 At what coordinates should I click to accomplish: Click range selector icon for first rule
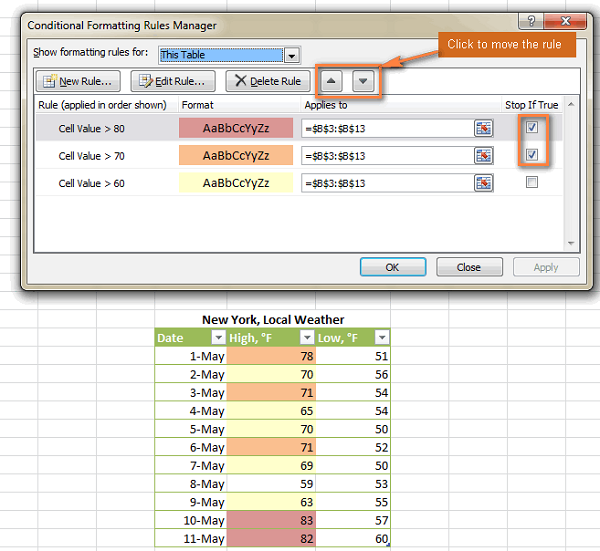(x=484, y=128)
